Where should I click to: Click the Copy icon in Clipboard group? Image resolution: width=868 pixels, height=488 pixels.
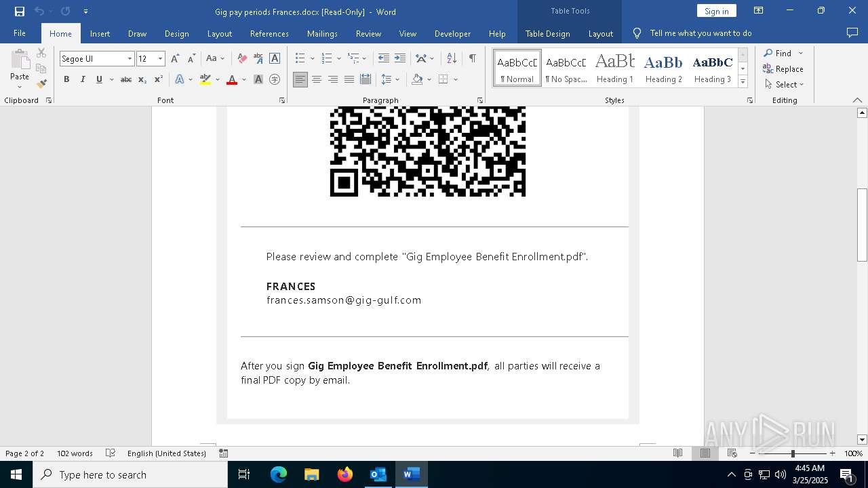[41, 68]
